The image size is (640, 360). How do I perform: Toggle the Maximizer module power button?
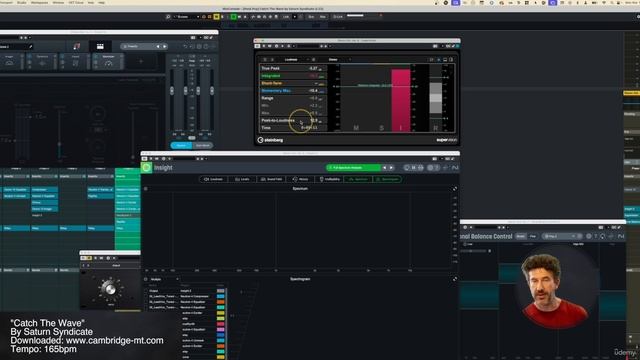tap(96, 57)
